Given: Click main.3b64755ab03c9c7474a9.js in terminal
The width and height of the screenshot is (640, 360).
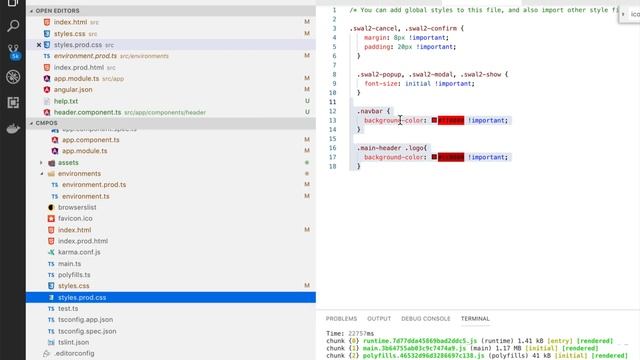Looking at the screenshot, I should [414, 348].
